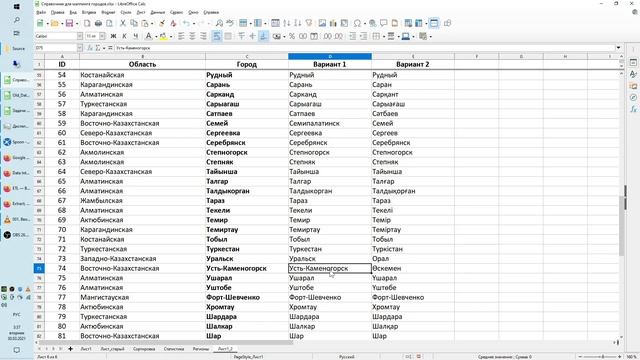Open the Сервис menu
Screen dimensions: 640x360
(x=176, y=12)
